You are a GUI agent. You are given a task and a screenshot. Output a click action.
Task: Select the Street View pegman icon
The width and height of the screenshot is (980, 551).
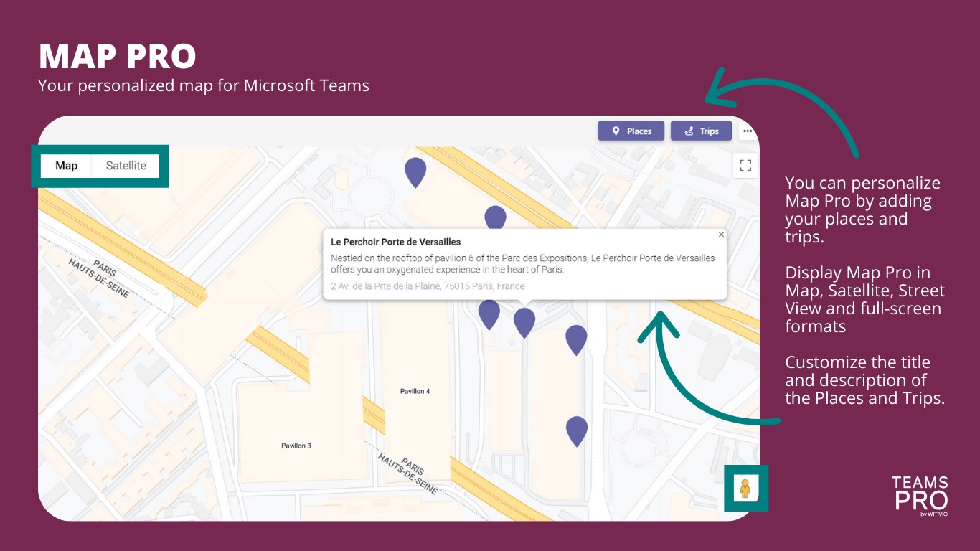(x=745, y=488)
